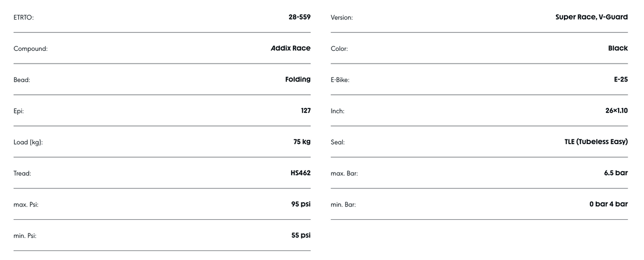Image resolution: width=644 pixels, height=260 pixels.
Task: Select the E-25 E-Bike rating
Action: [621, 79]
